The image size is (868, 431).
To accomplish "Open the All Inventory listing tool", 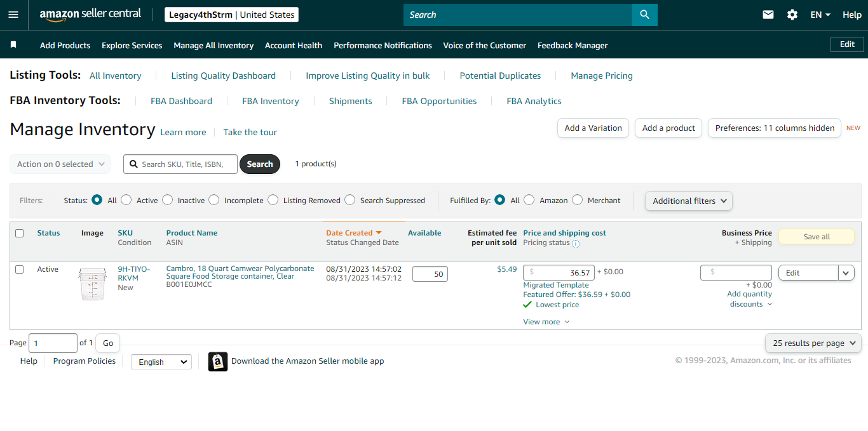I will (x=115, y=76).
